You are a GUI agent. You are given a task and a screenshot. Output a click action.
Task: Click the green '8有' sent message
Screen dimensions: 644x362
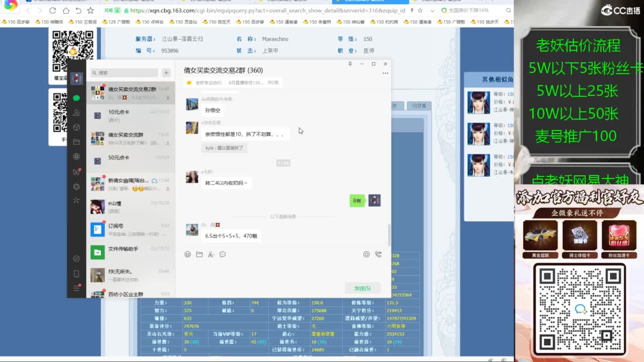coord(357,201)
